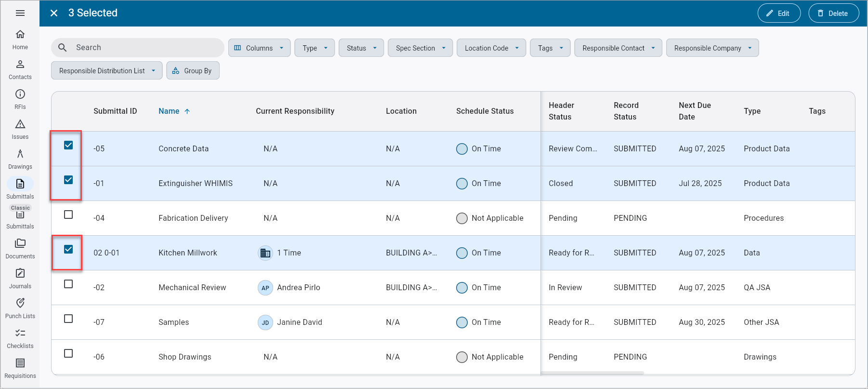
Task: Open the Group By options
Action: 193,70
